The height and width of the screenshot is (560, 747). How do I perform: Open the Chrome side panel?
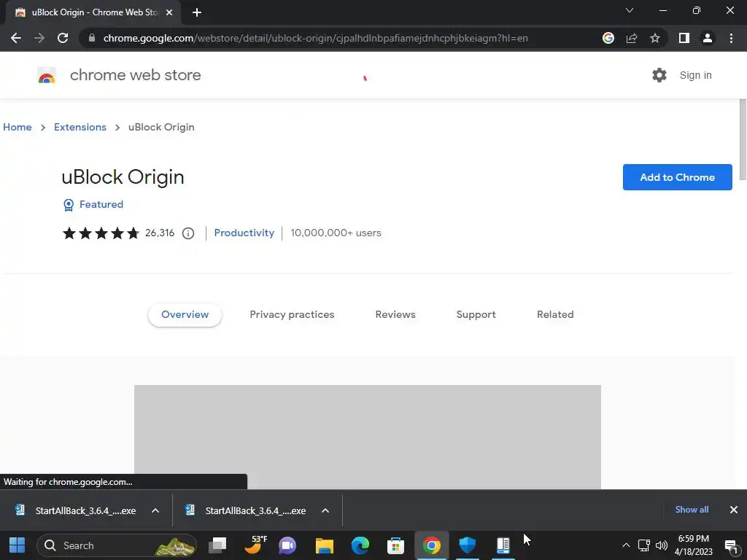pyautogui.click(x=684, y=38)
